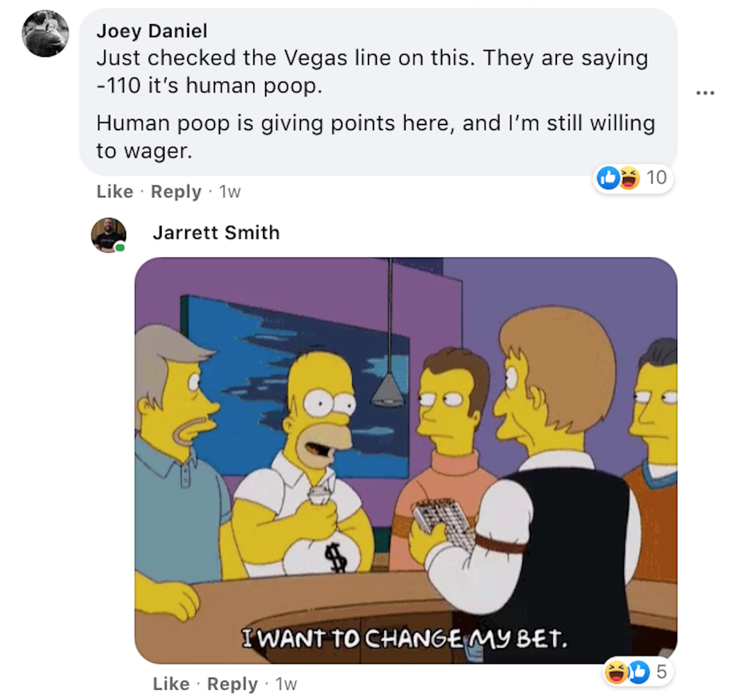Like Joey Daniel's comment
The height and width of the screenshot is (700, 737).
115,192
